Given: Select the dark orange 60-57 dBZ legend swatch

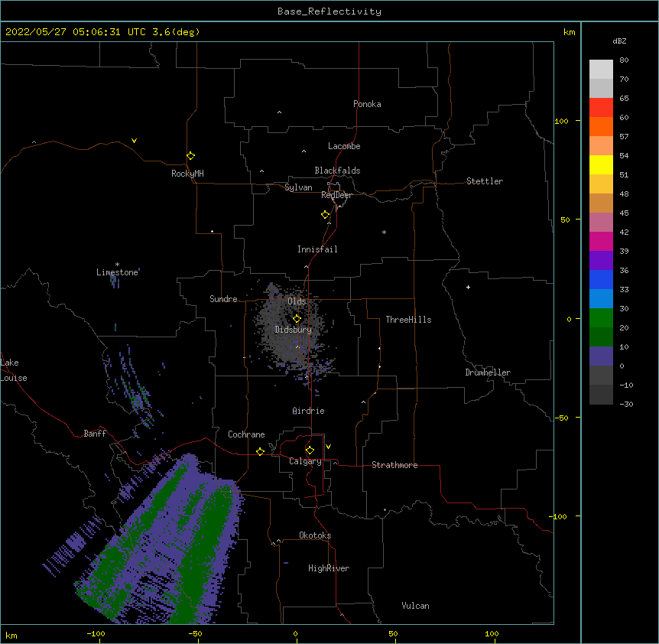Looking at the screenshot, I should point(601,127).
